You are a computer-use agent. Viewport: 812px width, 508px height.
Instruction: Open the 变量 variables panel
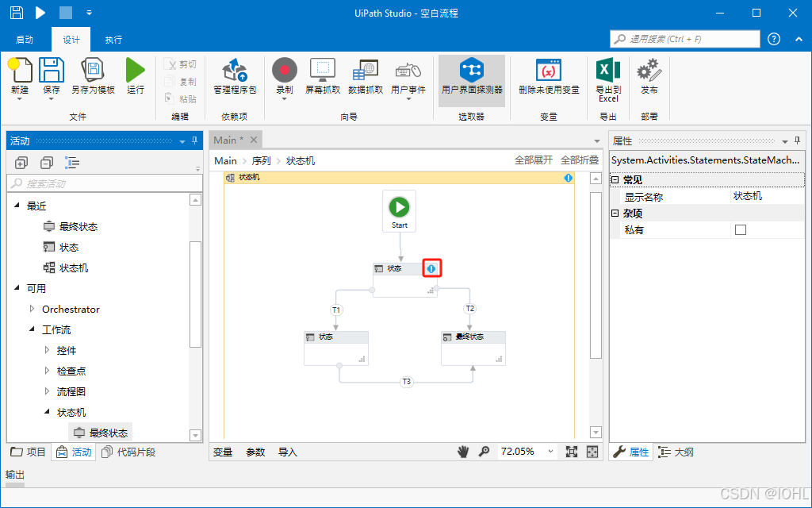[x=223, y=452]
